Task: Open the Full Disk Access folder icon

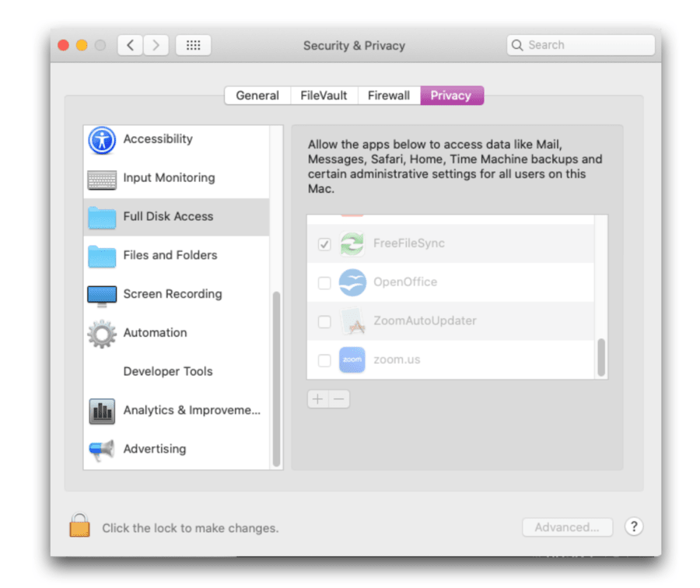Action: click(x=101, y=217)
